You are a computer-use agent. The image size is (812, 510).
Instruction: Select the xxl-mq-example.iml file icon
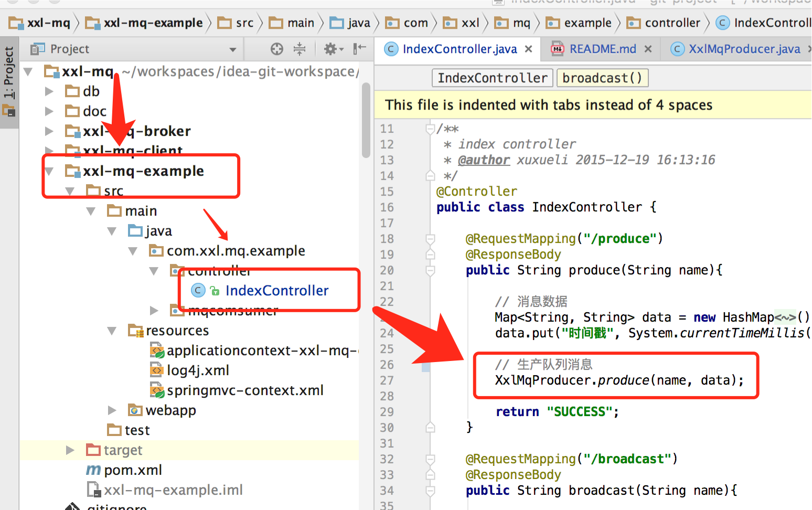tap(94, 490)
